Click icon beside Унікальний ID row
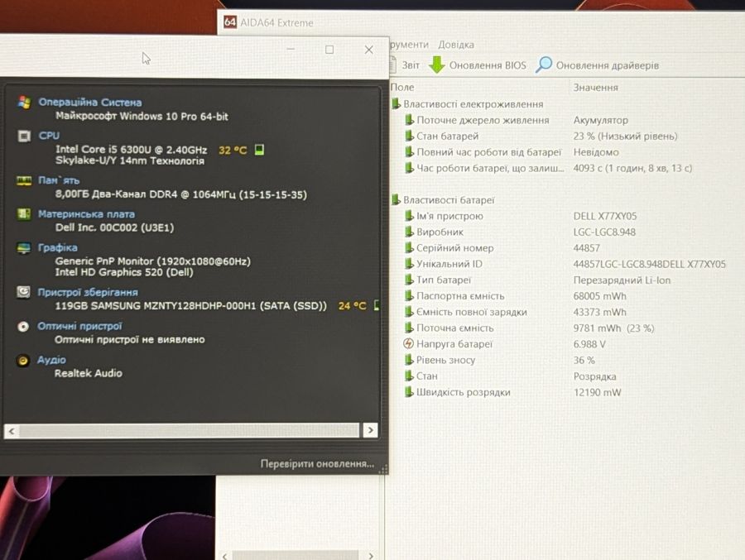Image resolution: width=745 pixels, height=560 pixels. 409,264
